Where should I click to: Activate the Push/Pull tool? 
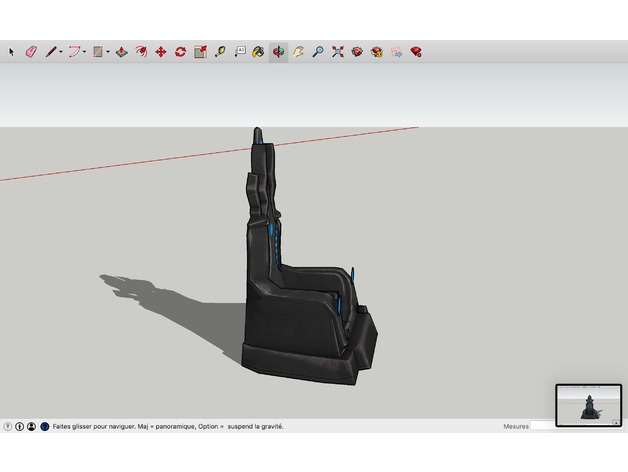tap(121, 51)
